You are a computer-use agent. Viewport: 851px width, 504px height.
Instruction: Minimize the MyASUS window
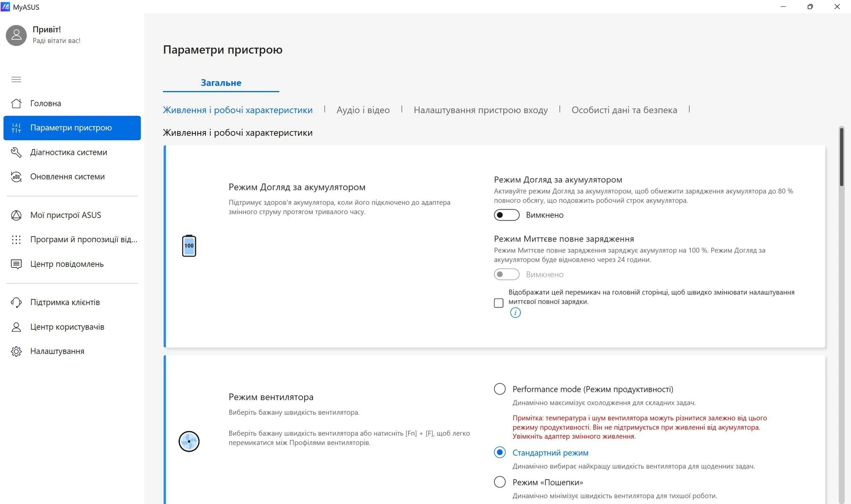[783, 7]
